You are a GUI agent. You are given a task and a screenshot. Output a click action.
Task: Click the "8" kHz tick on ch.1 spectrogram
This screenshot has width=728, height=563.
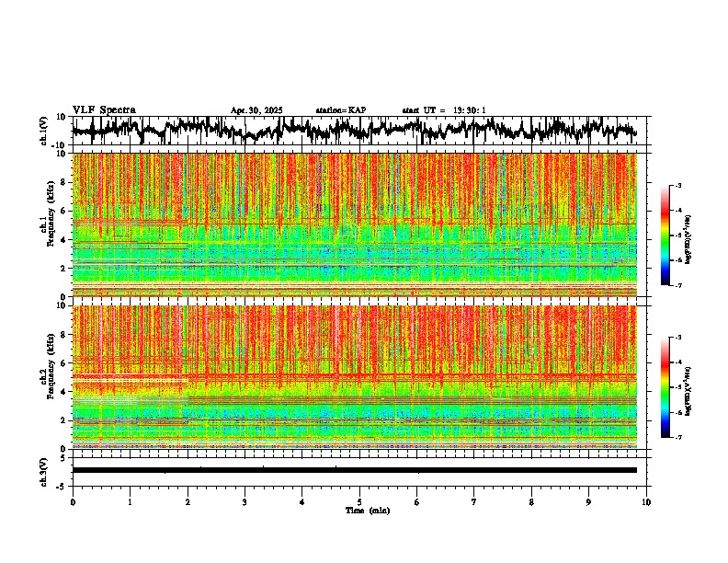point(64,182)
